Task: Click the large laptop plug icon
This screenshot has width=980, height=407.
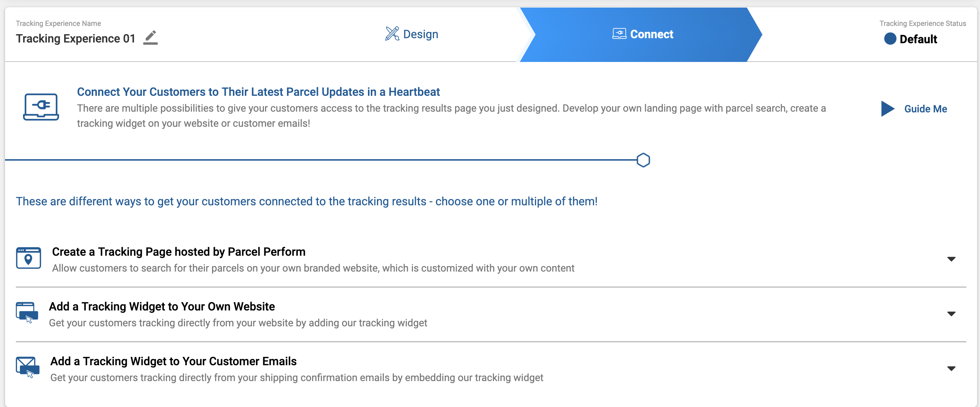Action: (x=41, y=107)
